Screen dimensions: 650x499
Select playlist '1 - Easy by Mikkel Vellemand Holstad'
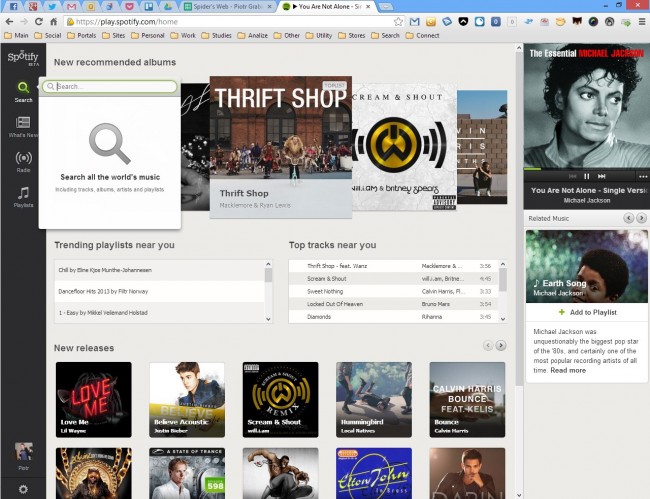(160, 312)
